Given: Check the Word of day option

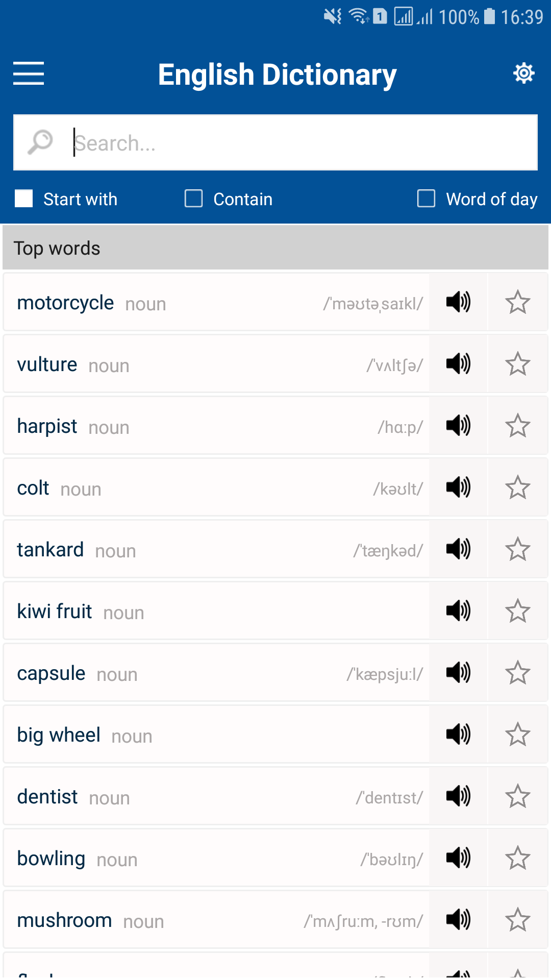Looking at the screenshot, I should point(427,199).
